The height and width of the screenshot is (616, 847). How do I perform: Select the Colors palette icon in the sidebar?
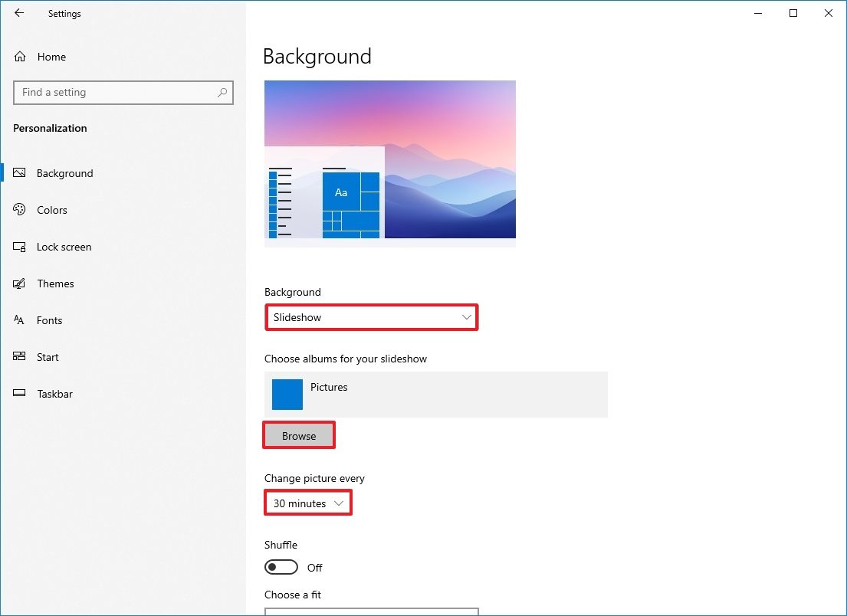pos(18,210)
